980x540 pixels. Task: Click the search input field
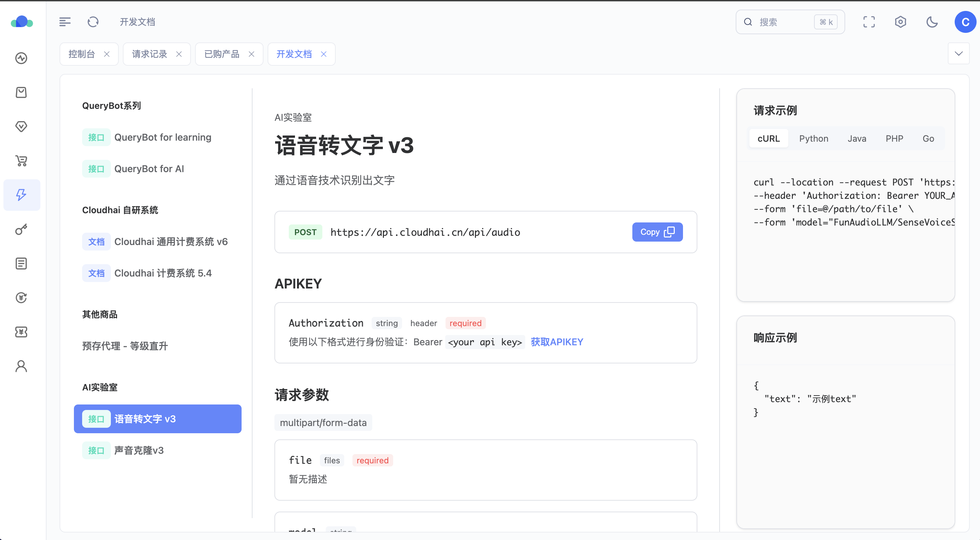(790, 22)
